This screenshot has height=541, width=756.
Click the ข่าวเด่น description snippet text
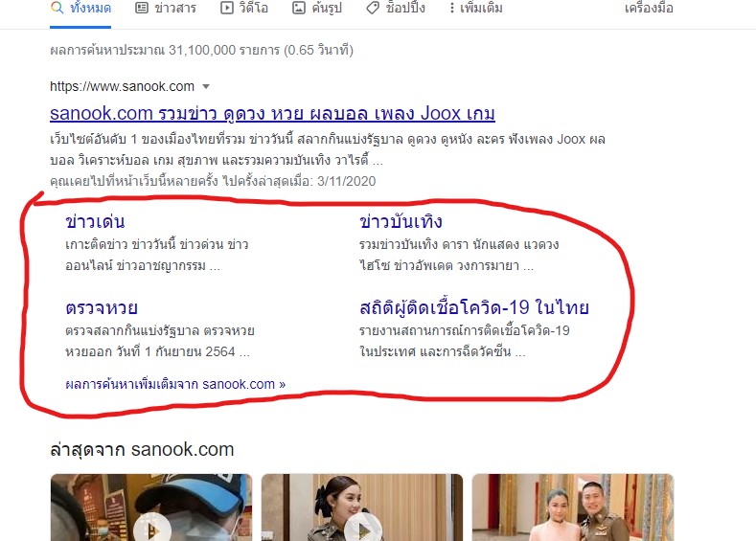pos(157,255)
